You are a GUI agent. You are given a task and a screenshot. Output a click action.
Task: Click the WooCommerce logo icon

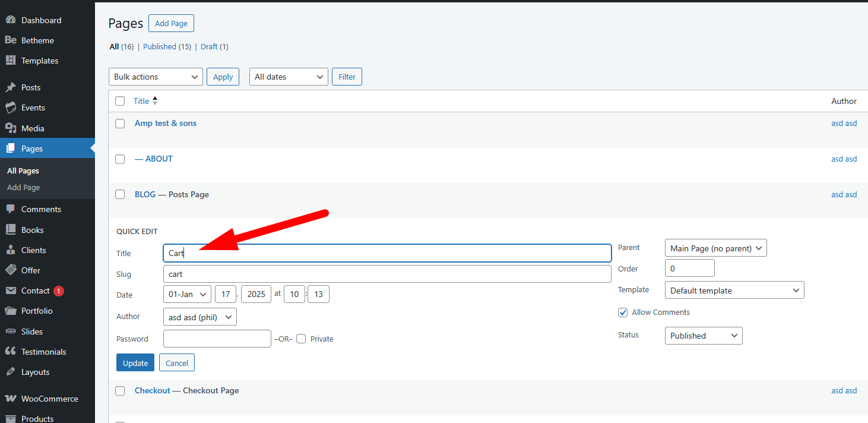pos(10,399)
